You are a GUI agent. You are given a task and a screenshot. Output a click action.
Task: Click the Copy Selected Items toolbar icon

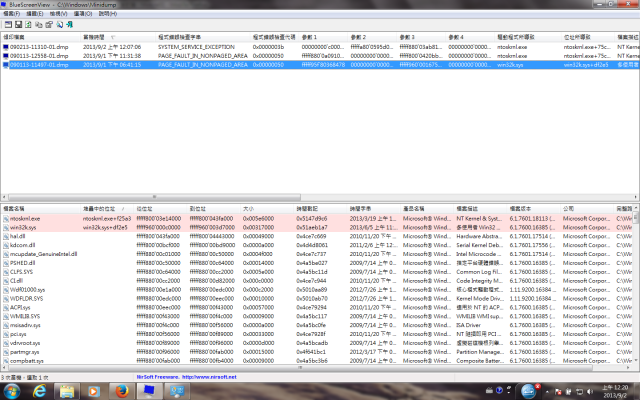click(39, 24)
